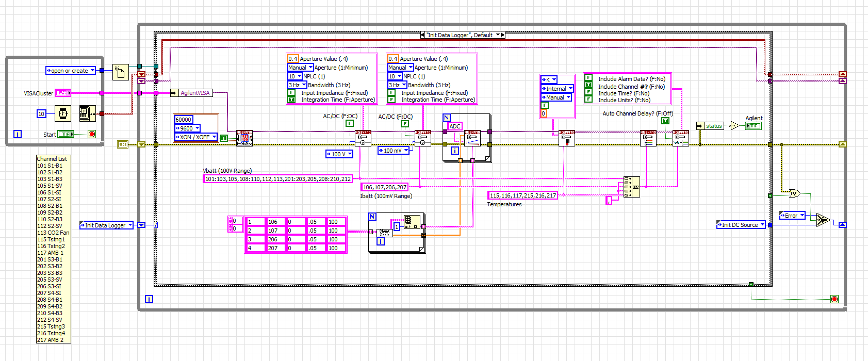This screenshot has width=868, height=361.
Task: Click the AG34970 temperature configuration VI
Action: point(566,138)
